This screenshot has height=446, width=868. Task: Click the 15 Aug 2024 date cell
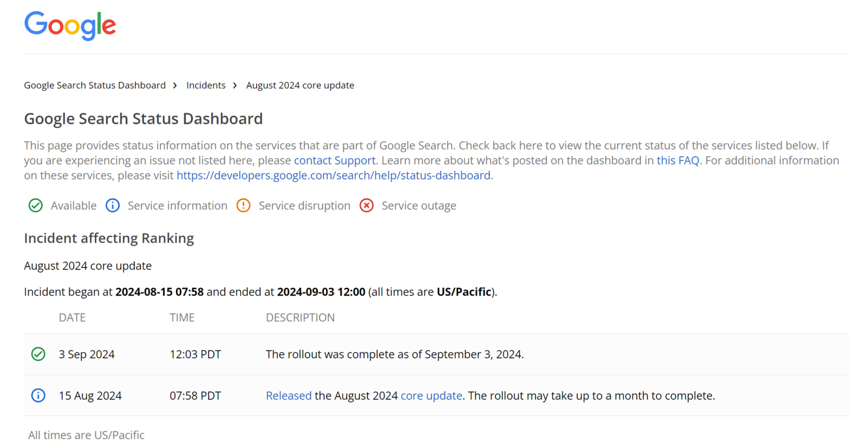coord(91,396)
